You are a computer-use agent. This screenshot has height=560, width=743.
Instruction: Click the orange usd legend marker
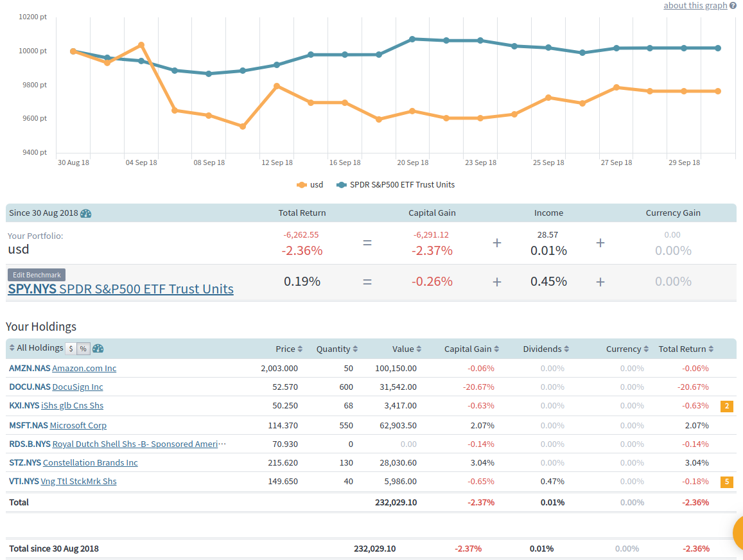pyautogui.click(x=301, y=185)
